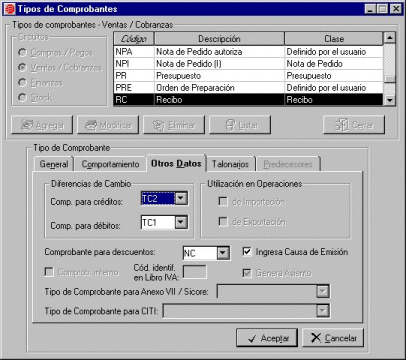406x360 pixels.
Task: Click the Listar printer icon
Action: 230,125
